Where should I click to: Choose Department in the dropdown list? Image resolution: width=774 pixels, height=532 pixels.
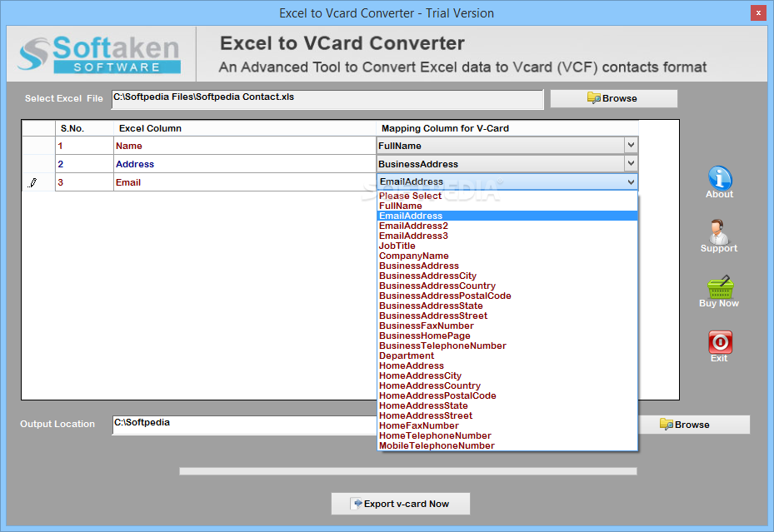[x=507, y=355]
